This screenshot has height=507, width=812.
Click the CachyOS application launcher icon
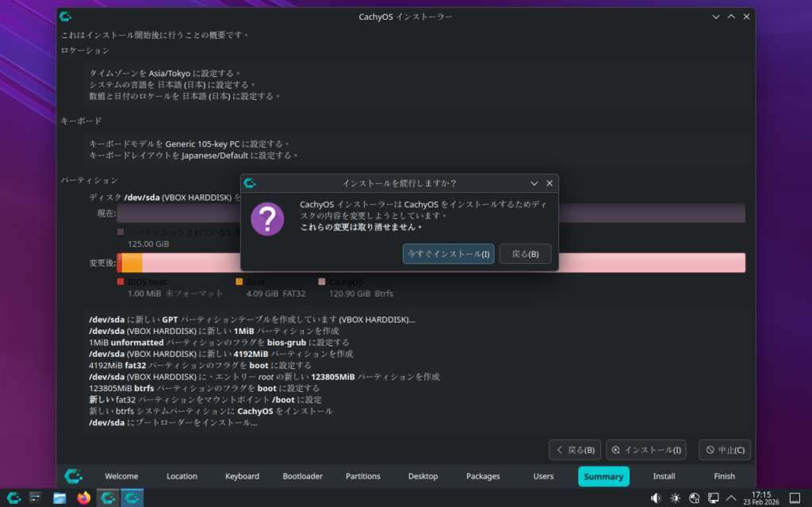14,497
